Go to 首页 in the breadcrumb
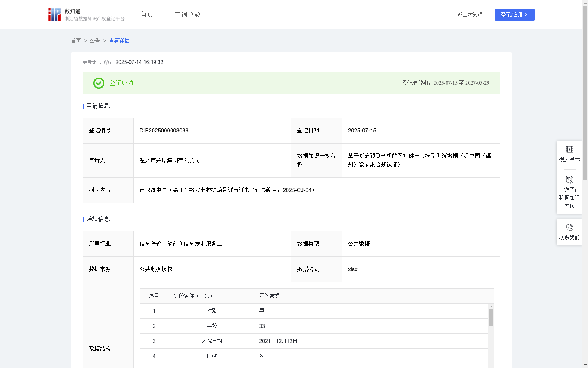Image resolution: width=588 pixels, height=368 pixels. 76,41
